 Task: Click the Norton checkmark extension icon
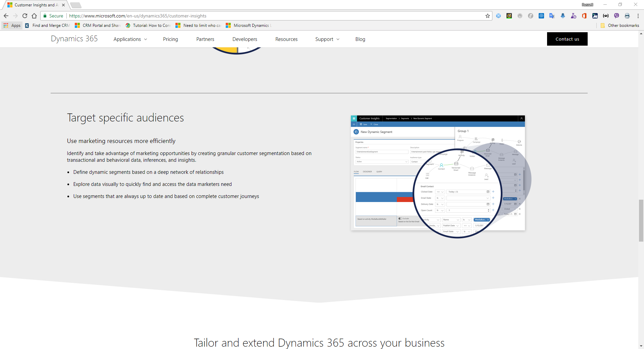pyautogui.click(x=509, y=16)
